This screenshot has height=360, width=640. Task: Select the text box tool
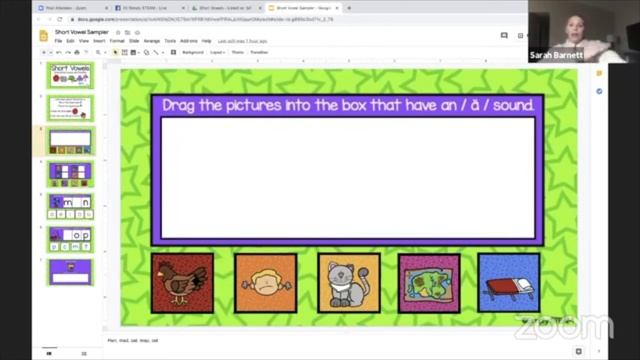tap(124, 52)
